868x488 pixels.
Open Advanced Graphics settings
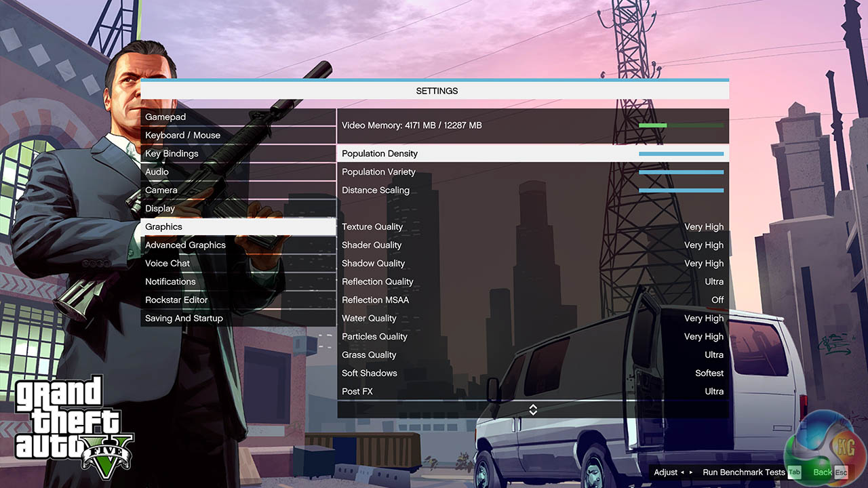(238, 245)
